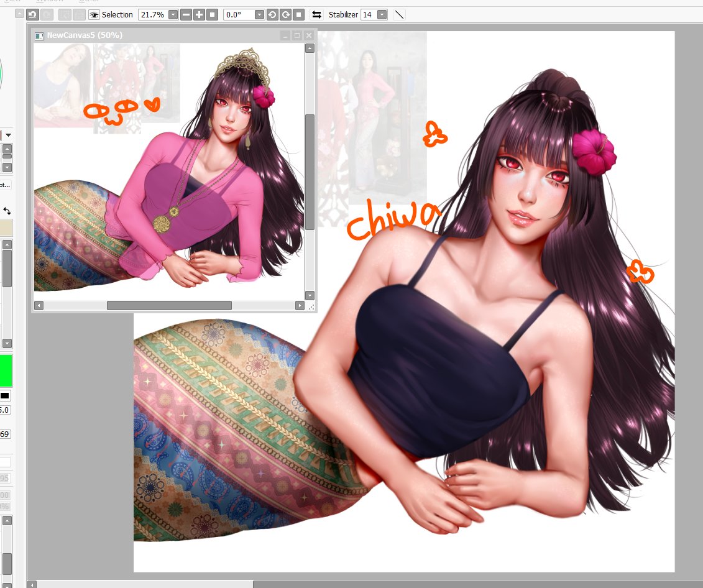
Task: Click the left-panel value ending in 5.0
Action: click(5, 410)
